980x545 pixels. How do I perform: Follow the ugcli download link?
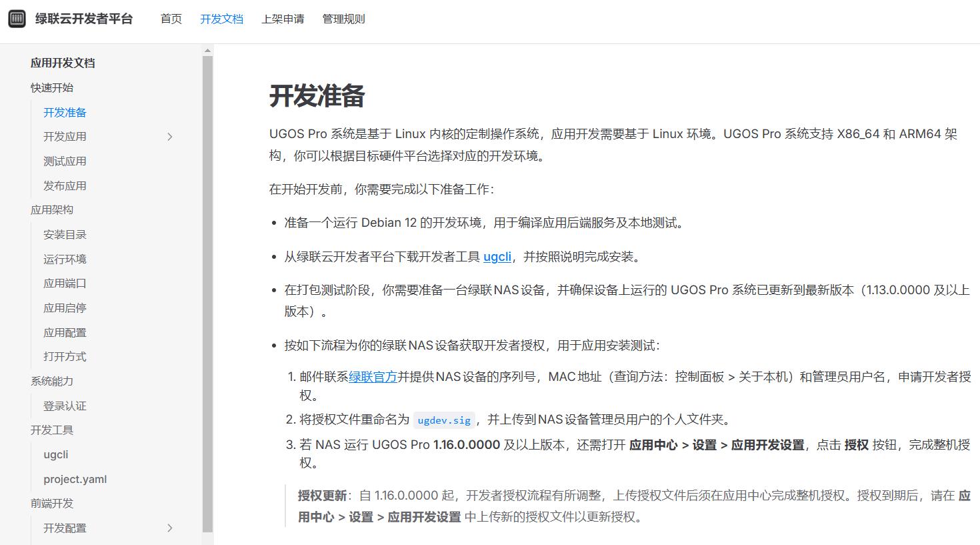(497, 257)
